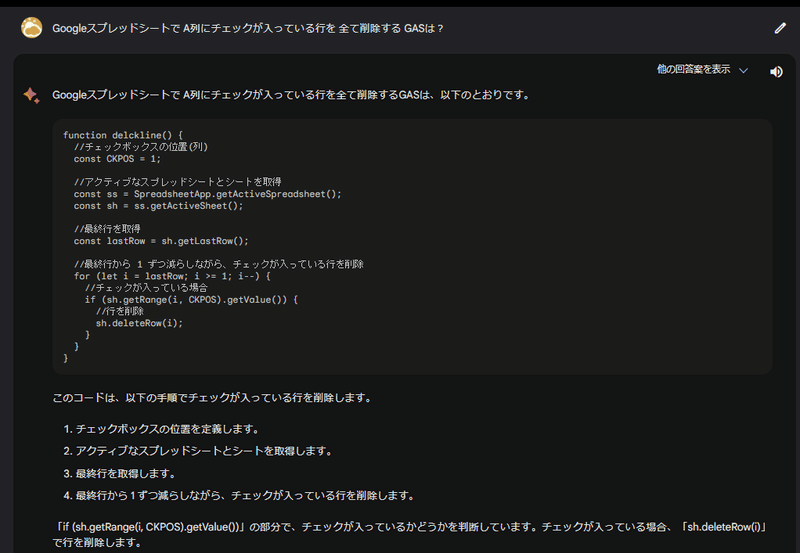Click list item 3 最終行を取得します
Image resolution: width=800 pixels, height=553 pixels.
119,473
